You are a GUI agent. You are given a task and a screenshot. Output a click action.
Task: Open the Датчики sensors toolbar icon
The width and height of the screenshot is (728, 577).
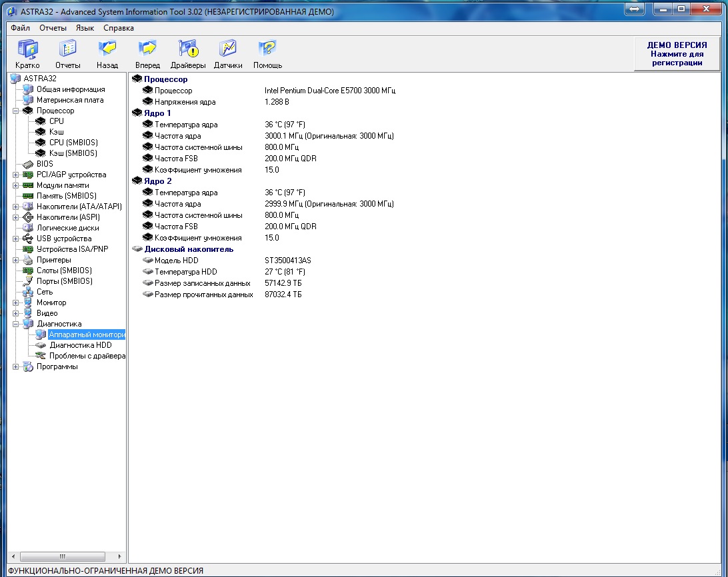(228, 49)
